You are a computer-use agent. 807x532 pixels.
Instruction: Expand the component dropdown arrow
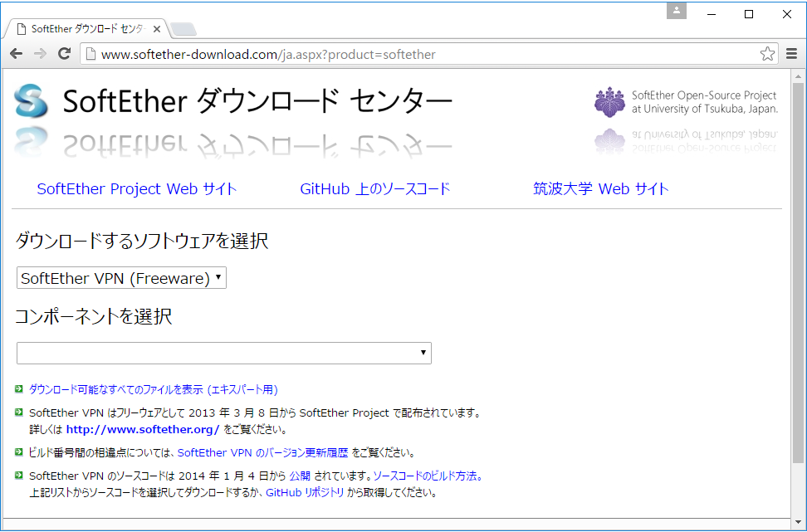click(x=423, y=353)
